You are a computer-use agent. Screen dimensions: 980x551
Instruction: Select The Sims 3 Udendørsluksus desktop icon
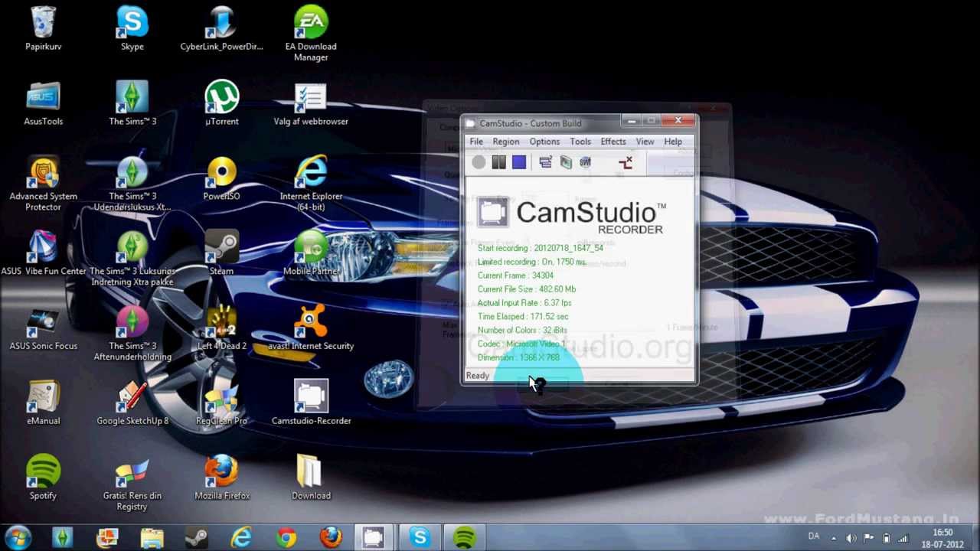click(x=132, y=184)
